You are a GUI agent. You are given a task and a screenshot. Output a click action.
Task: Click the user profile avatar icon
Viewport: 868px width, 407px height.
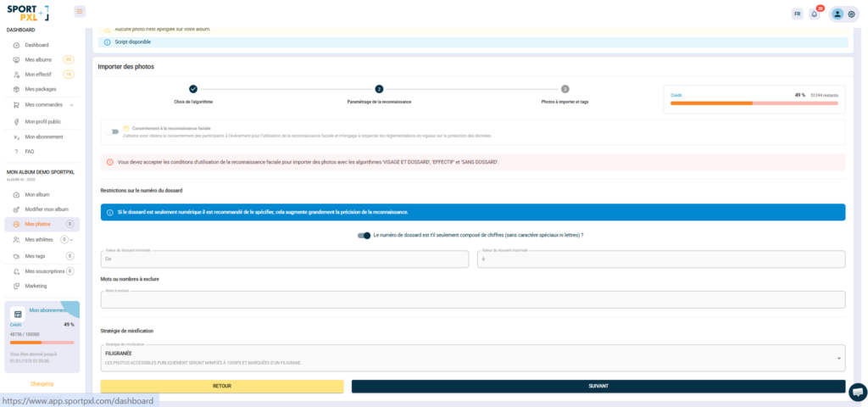pyautogui.click(x=837, y=14)
